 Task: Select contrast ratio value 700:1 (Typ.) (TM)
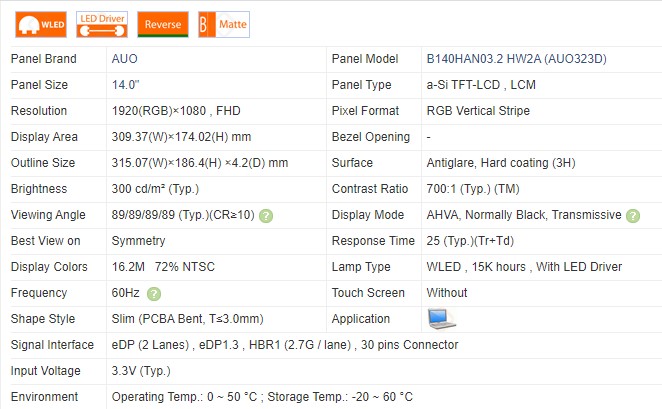click(473, 189)
